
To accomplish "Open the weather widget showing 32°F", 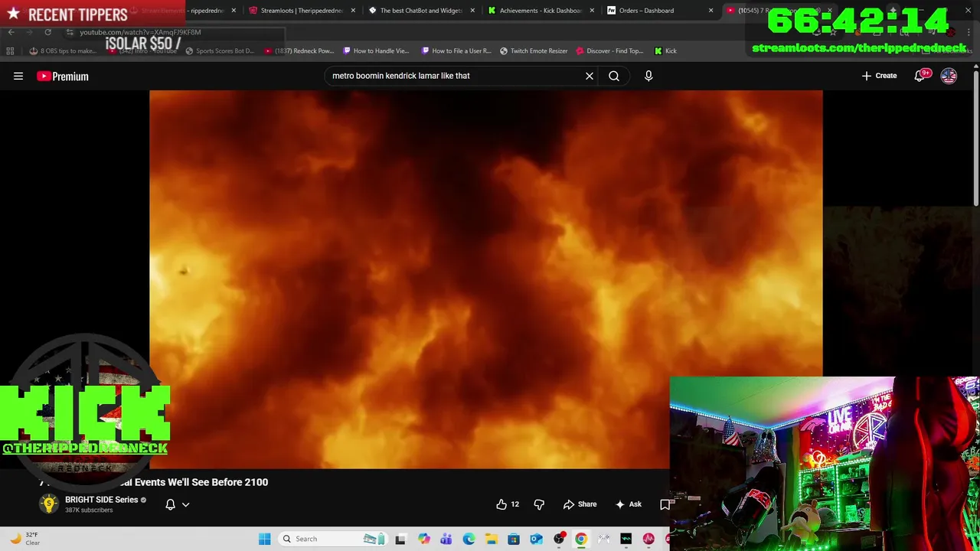I will pyautogui.click(x=24, y=539).
